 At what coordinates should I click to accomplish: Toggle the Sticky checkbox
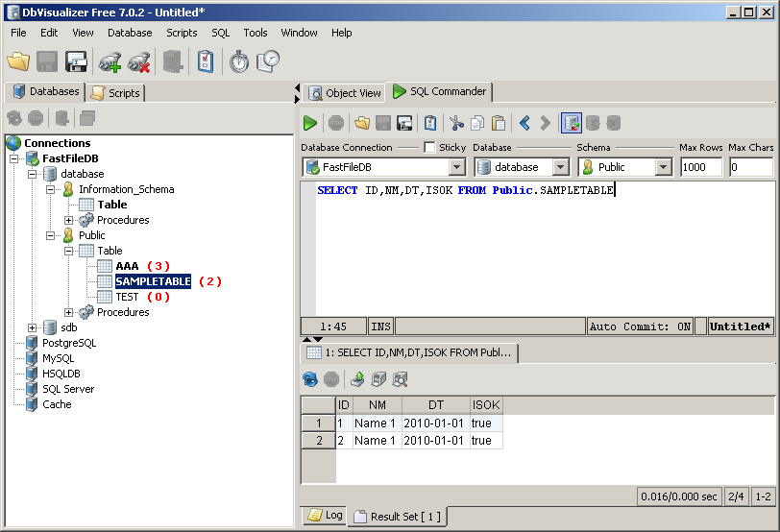[x=429, y=147]
